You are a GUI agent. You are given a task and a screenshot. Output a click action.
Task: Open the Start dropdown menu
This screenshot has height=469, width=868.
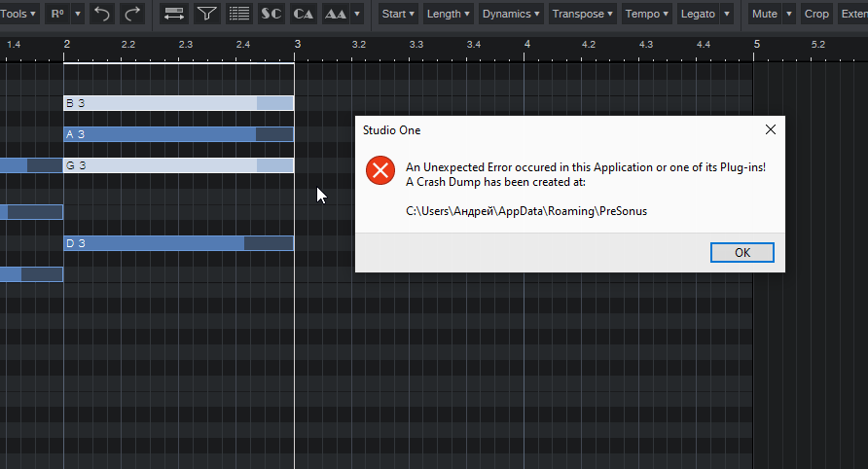[398, 14]
